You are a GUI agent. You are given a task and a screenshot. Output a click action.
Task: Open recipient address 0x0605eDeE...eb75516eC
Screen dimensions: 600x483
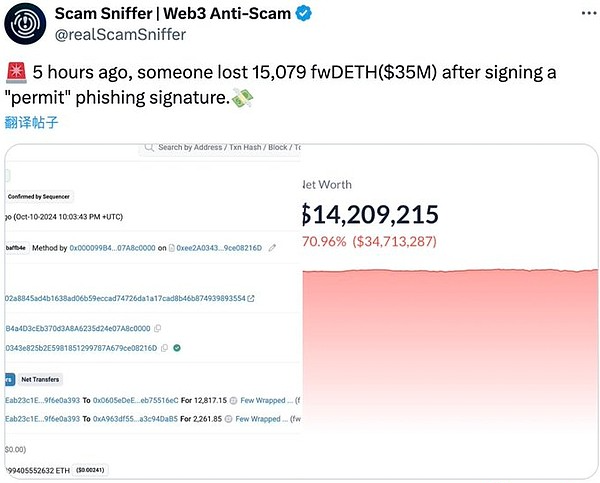(x=135, y=400)
